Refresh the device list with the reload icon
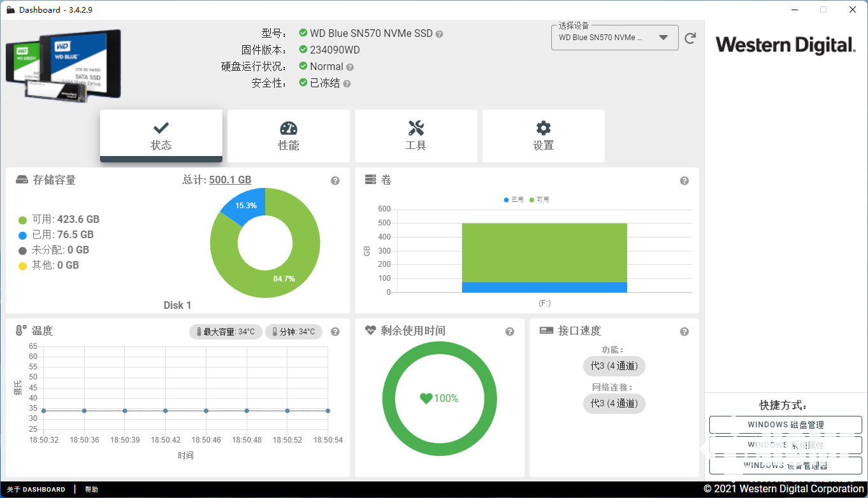 (x=690, y=38)
